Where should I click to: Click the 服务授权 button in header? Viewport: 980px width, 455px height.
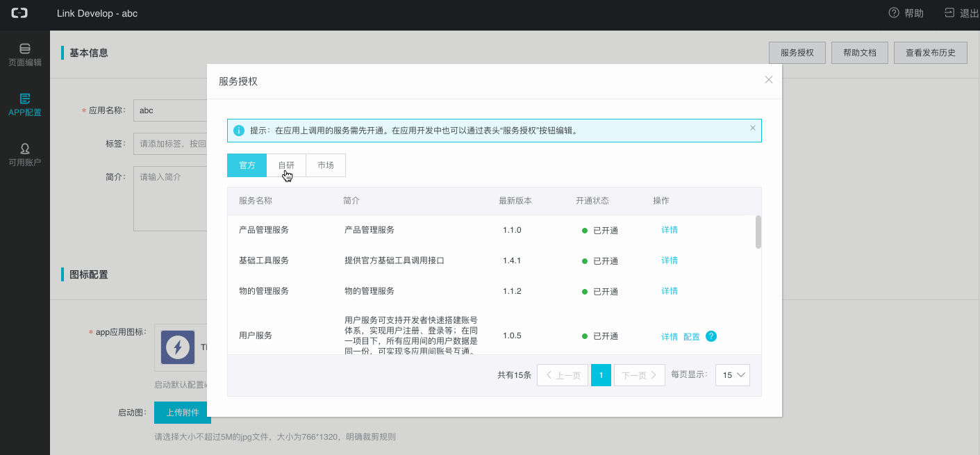point(797,53)
